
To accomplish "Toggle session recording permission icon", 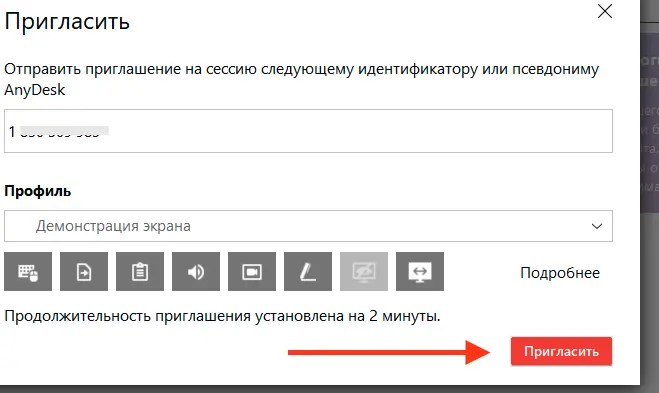I will [x=252, y=272].
